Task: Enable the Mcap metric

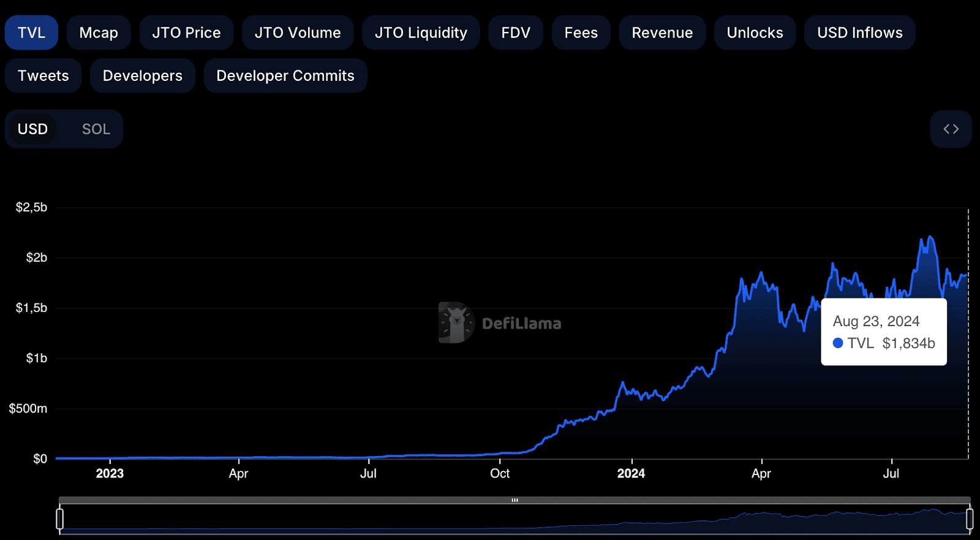Action: (x=99, y=32)
